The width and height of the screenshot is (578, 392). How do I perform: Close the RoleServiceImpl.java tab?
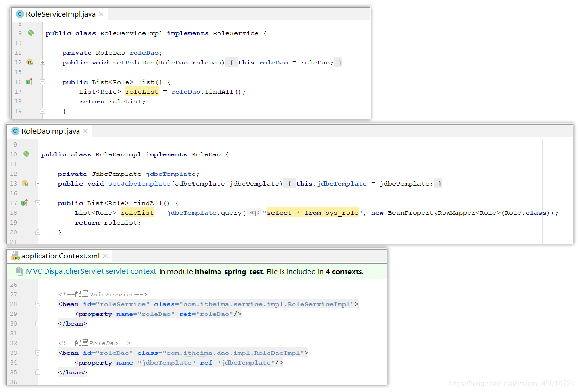(101, 14)
